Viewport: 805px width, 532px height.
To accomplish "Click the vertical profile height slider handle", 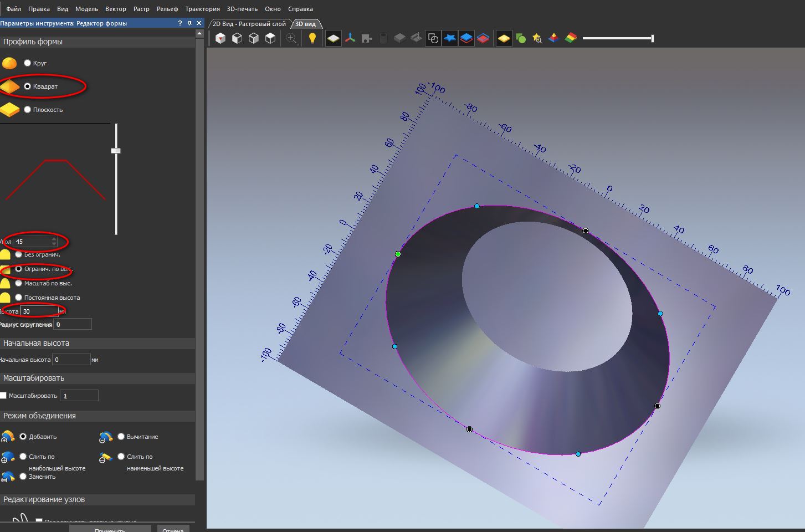I will pos(116,151).
